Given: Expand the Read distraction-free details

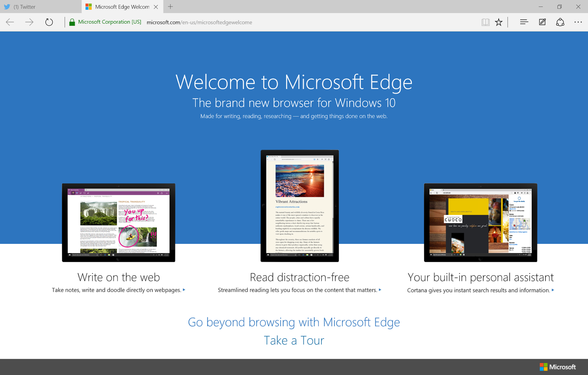Looking at the screenshot, I should coord(379,290).
